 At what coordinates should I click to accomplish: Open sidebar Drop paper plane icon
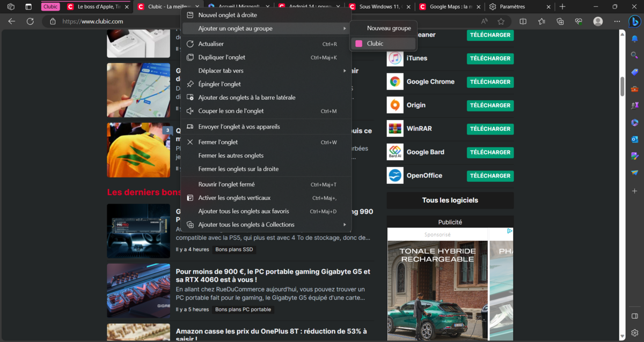[634, 173]
